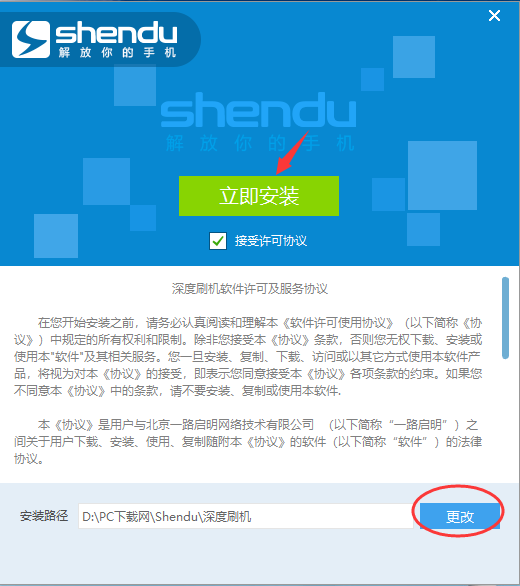Image resolution: width=520 pixels, height=586 pixels.
Task: Click the 解放你的手机 slogan under the logo
Action: [x=117, y=53]
